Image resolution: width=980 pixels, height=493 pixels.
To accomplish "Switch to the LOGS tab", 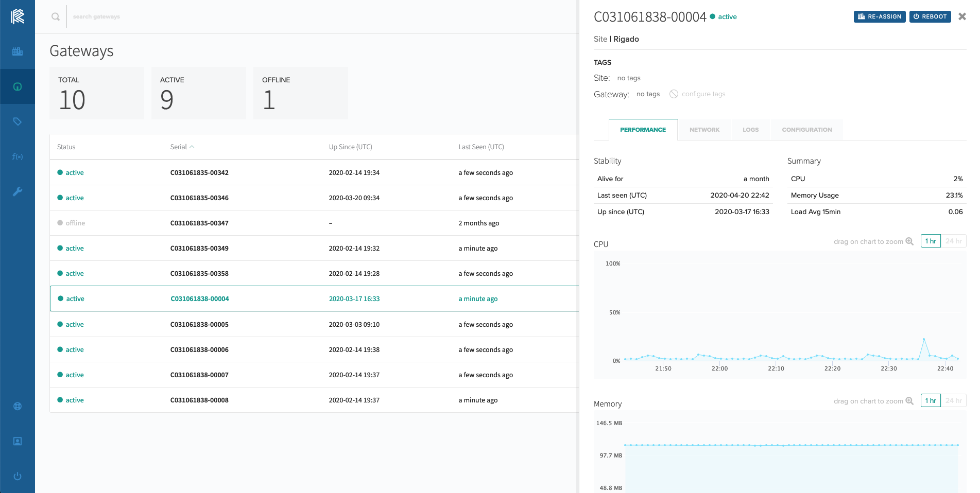I will click(750, 130).
